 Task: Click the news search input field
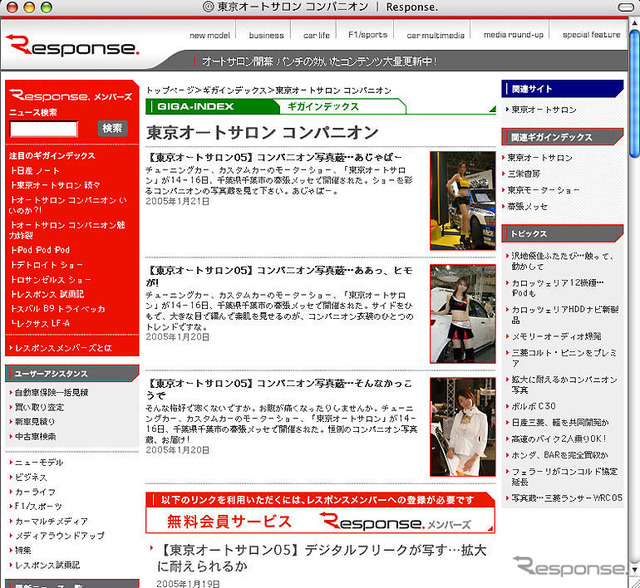tap(44, 129)
